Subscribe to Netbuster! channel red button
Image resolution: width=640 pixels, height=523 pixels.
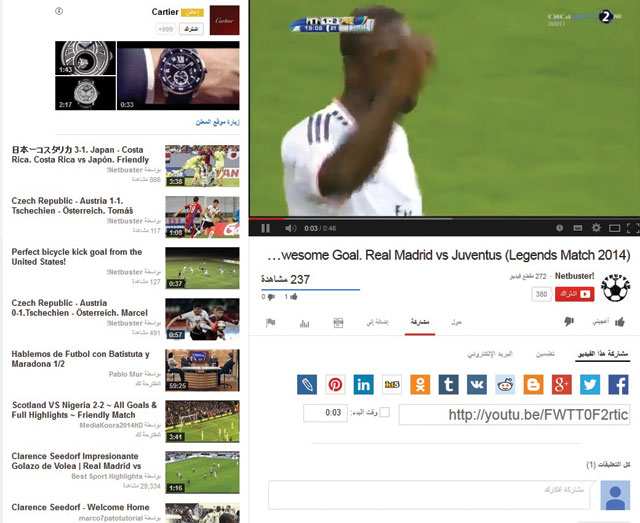point(574,294)
